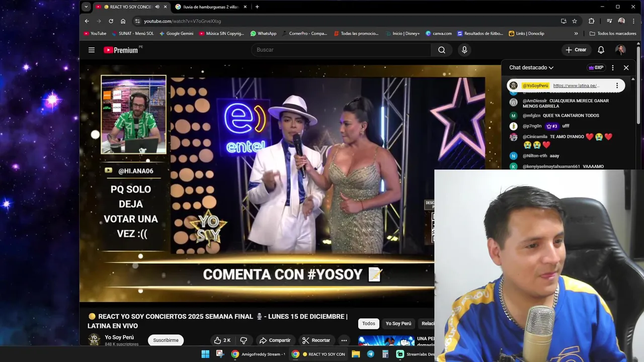Open Telegram from taskbar
644x362 pixels.
[370, 354]
